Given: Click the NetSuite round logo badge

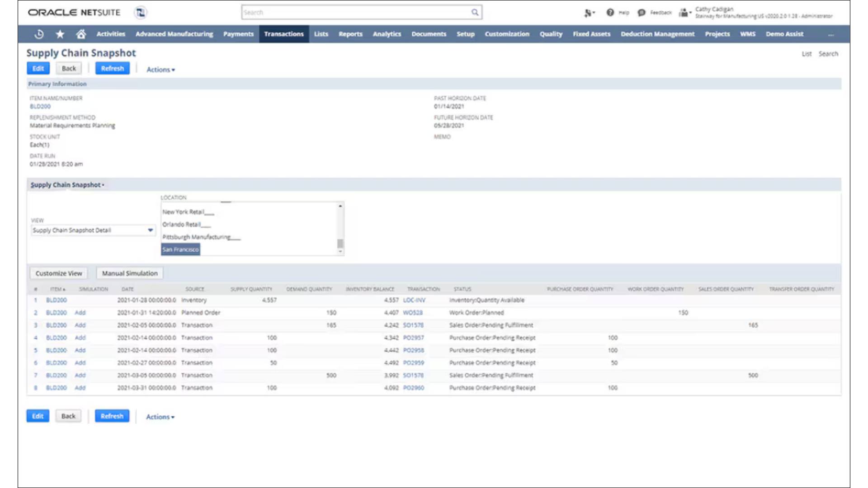Looking at the screenshot, I should 141,13.
